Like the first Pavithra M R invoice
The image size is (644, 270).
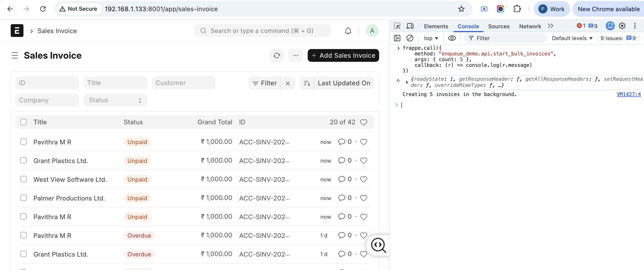363,142
